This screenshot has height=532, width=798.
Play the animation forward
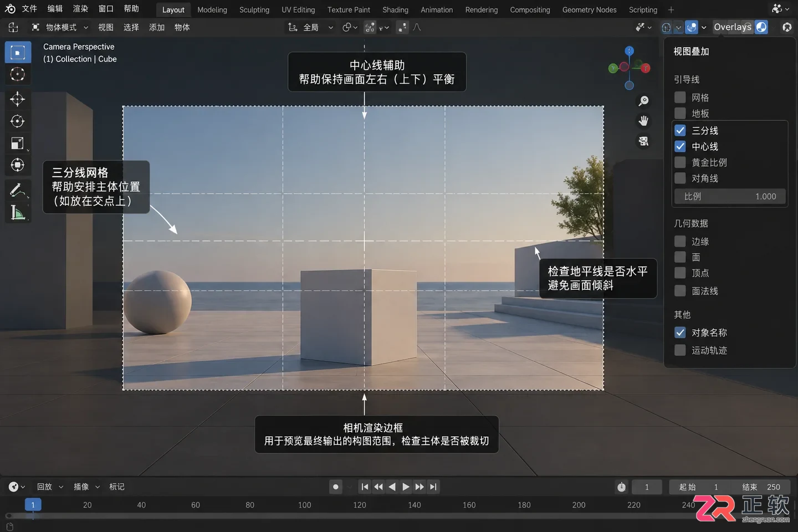click(x=406, y=487)
